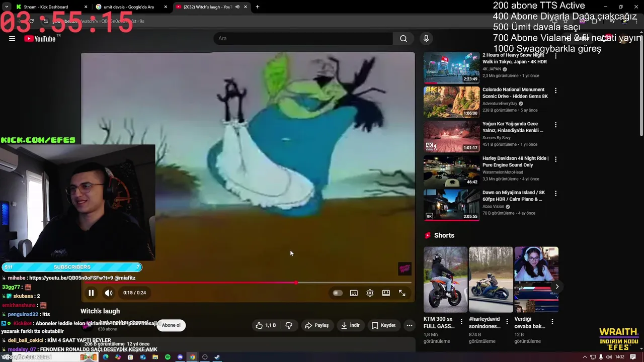Open the system tray volume icon
Screen dimensions: 644x362
tap(609, 357)
